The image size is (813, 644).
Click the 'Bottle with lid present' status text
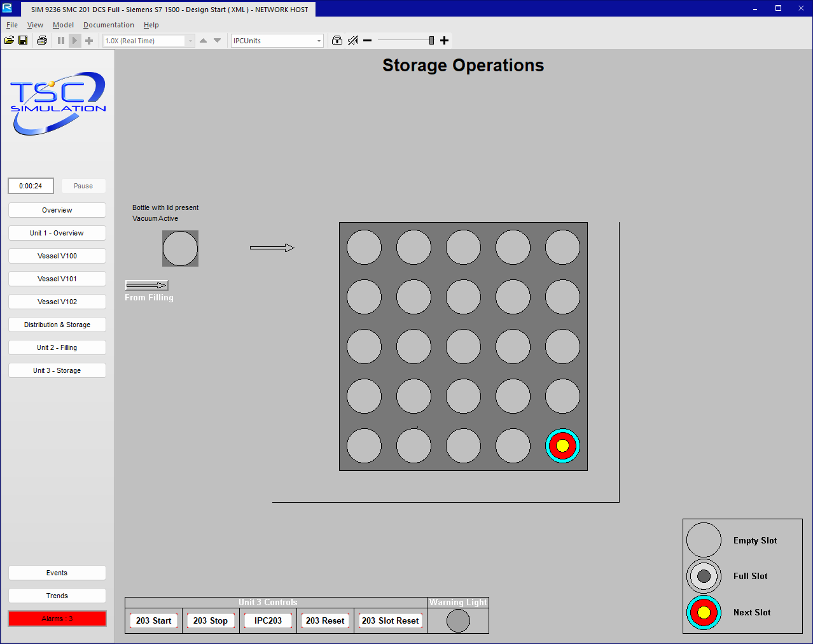165,207
